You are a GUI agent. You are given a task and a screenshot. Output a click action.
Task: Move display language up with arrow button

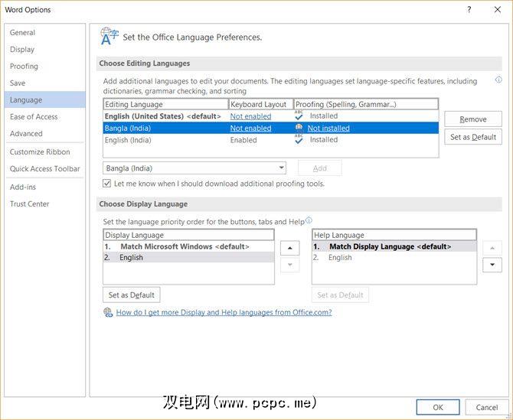(289, 248)
